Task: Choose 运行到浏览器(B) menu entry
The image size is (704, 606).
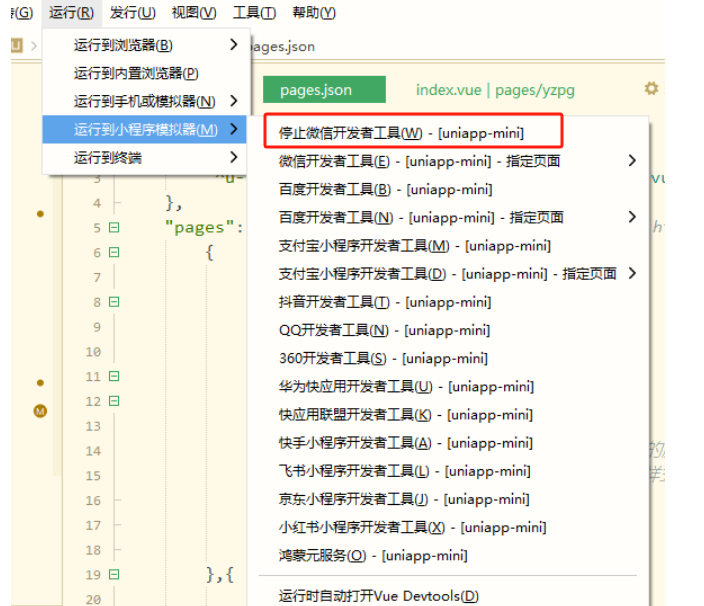Action: pyautogui.click(x=144, y=45)
